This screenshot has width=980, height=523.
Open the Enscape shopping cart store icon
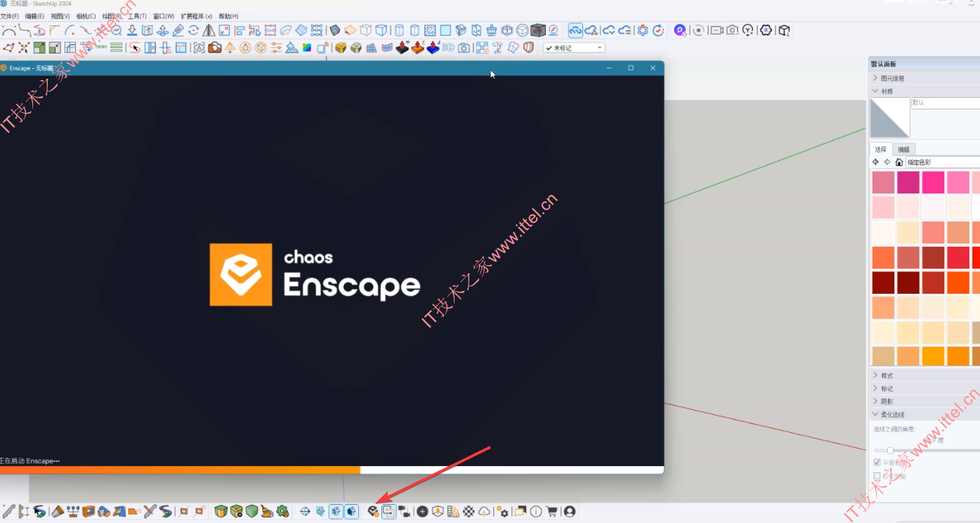coord(551,511)
